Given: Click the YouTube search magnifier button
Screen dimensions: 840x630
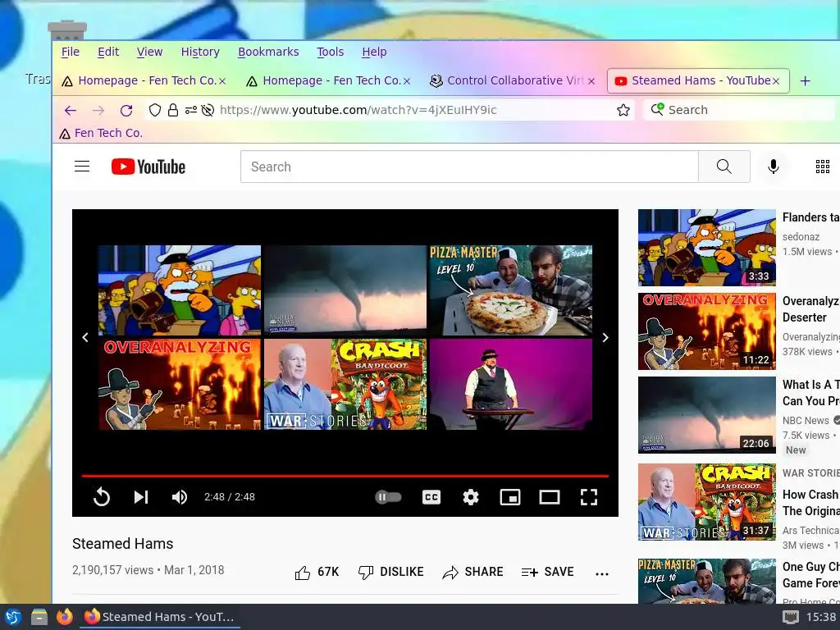Looking at the screenshot, I should coord(724,167).
